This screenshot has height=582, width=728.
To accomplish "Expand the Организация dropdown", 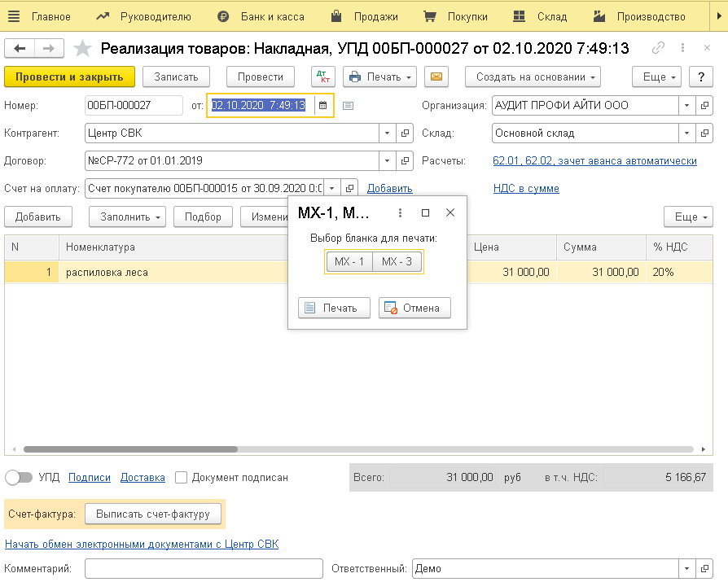I will click(x=686, y=105).
